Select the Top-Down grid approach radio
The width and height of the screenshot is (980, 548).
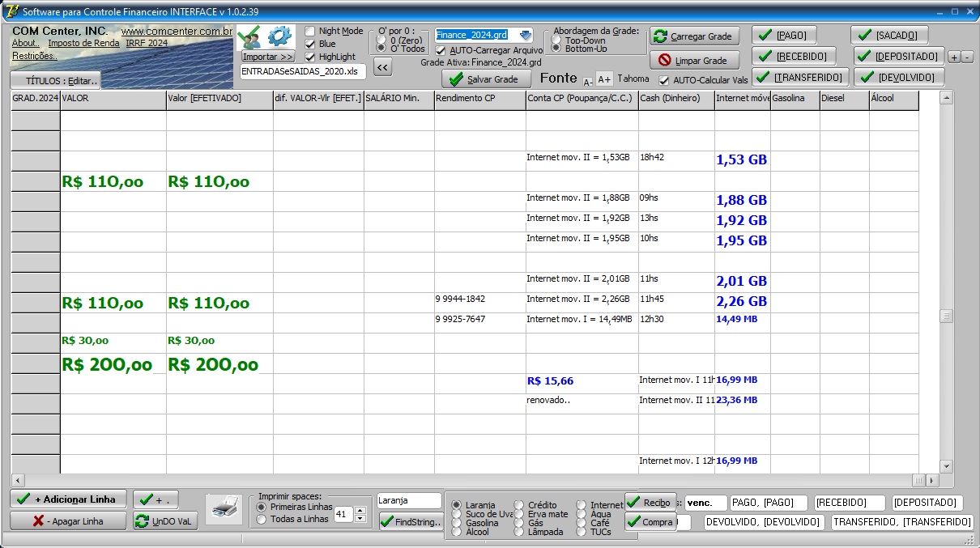coord(556,39)
